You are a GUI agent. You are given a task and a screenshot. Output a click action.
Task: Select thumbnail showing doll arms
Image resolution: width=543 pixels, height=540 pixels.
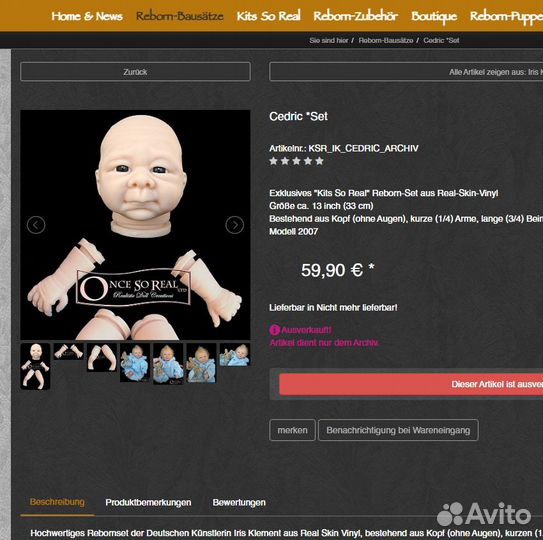69,351
